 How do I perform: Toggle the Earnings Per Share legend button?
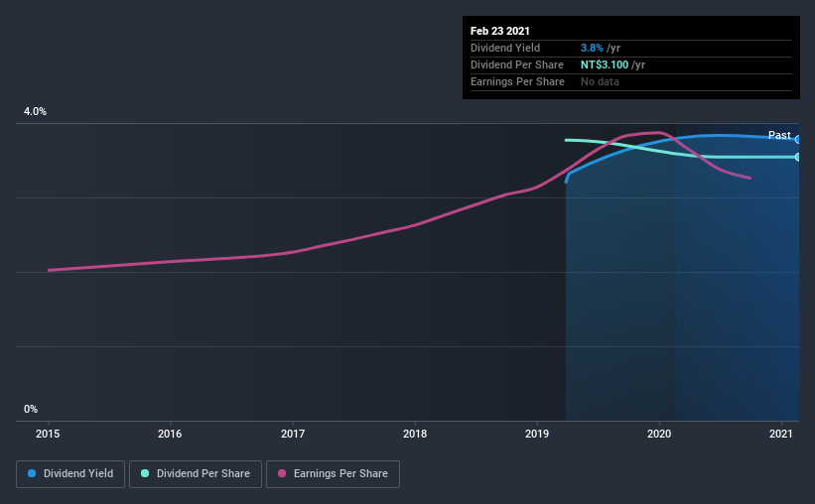point(334,474)
